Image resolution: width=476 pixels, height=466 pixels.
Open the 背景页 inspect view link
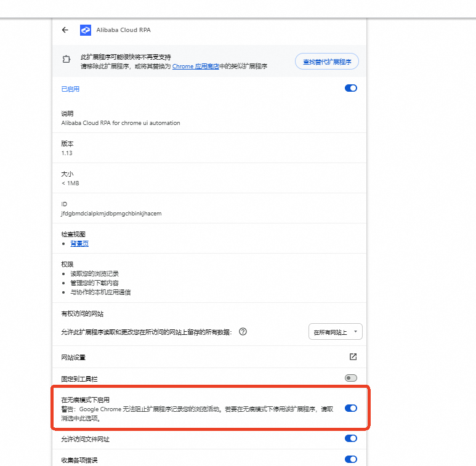coord(79,244)
